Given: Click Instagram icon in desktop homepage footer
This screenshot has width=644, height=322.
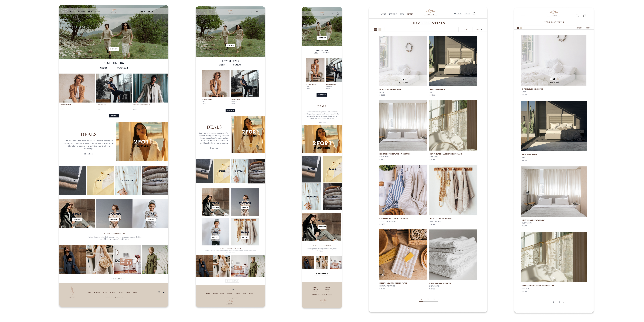Looking at the screenshot, I should pyautogui.click(x=159, y=292).
